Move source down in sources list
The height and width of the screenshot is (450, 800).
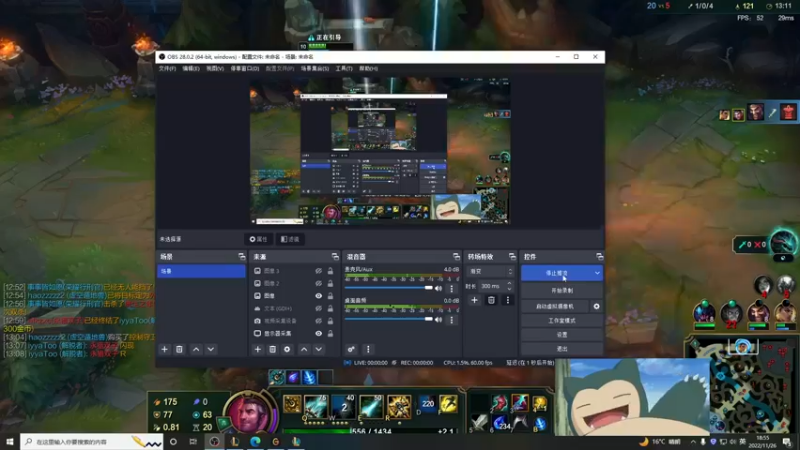coord(319,349)
